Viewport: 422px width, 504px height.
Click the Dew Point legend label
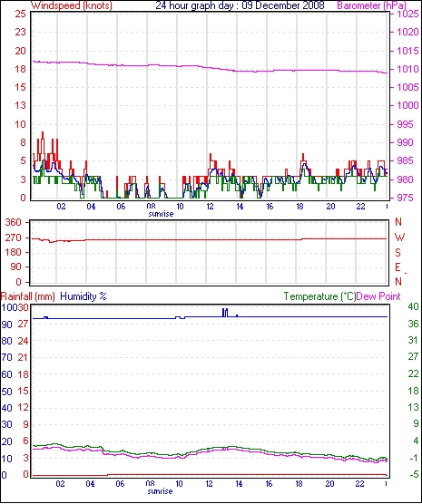(378, 296)
